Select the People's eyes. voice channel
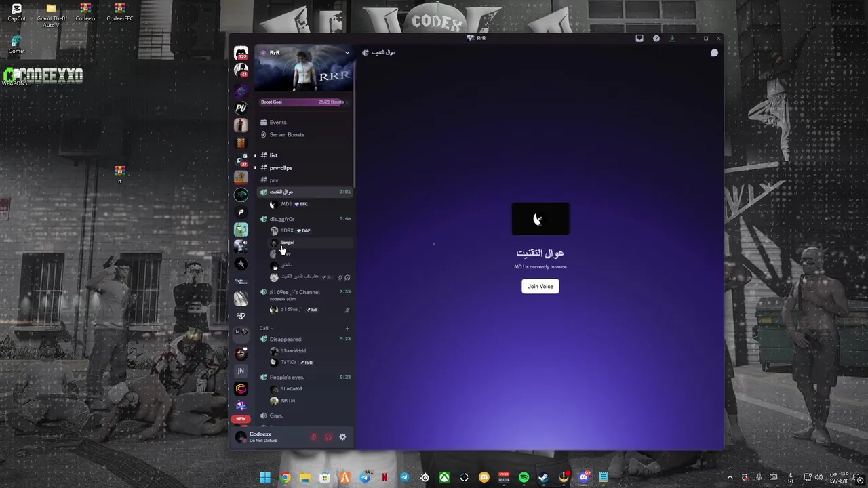This screenshot has height=488, width=868. [304, 377]
